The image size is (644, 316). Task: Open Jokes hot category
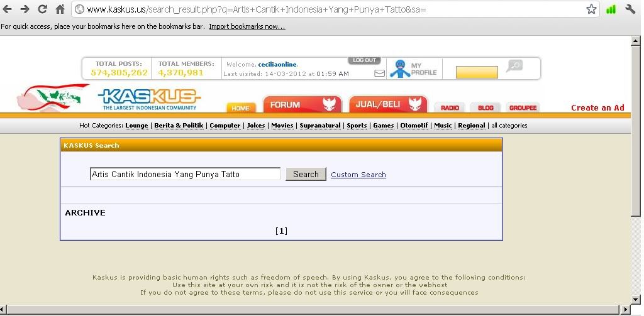256,126
